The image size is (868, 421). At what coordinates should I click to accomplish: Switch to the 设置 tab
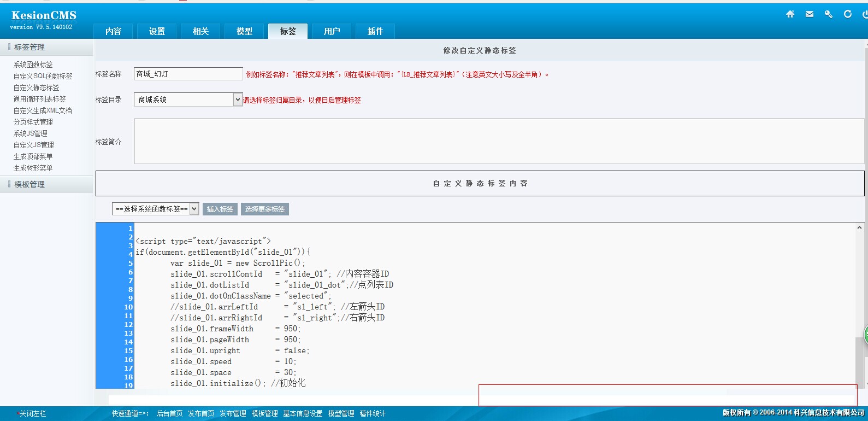click(157, 31)
